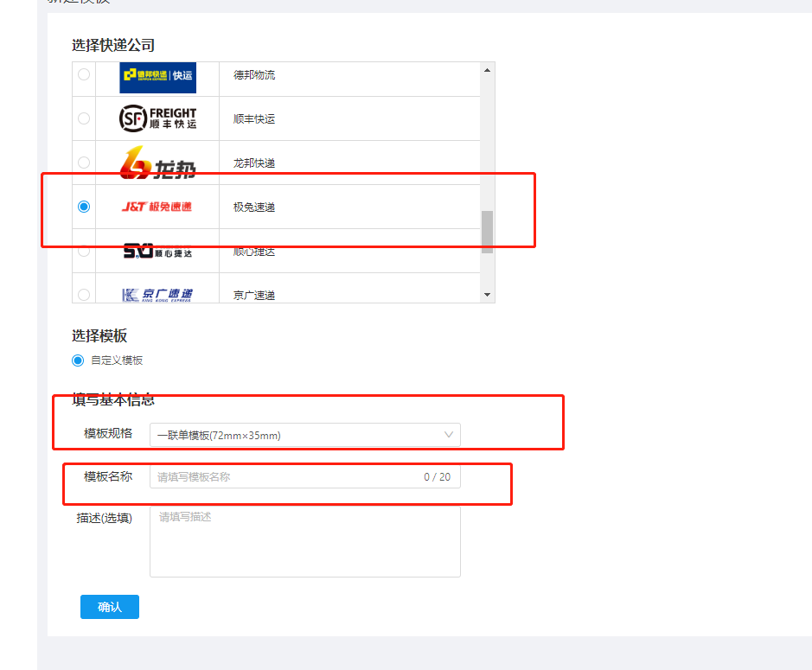Click the 龙邦 logo
Viewport: 812px width, 670px height.
(158, 163)
